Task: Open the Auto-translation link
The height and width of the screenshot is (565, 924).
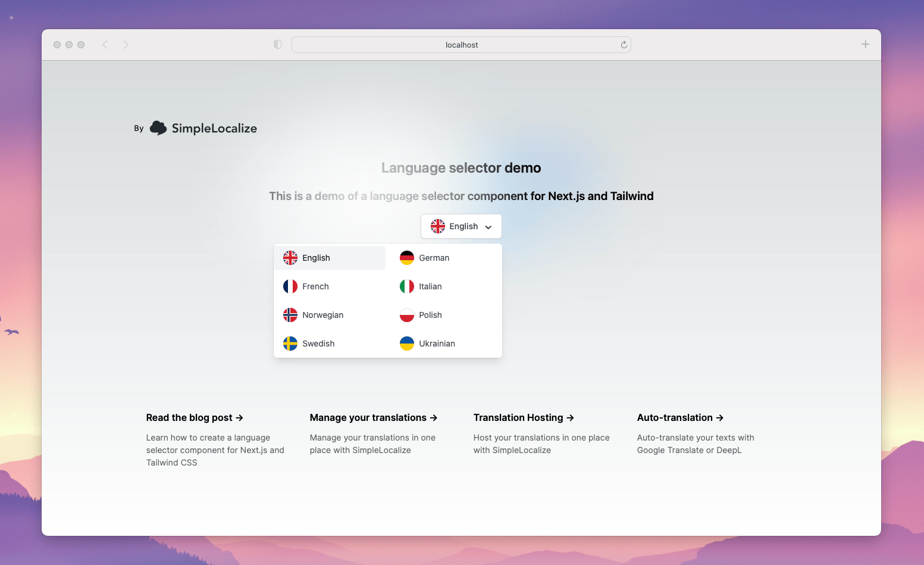Action: coord(680,418)
